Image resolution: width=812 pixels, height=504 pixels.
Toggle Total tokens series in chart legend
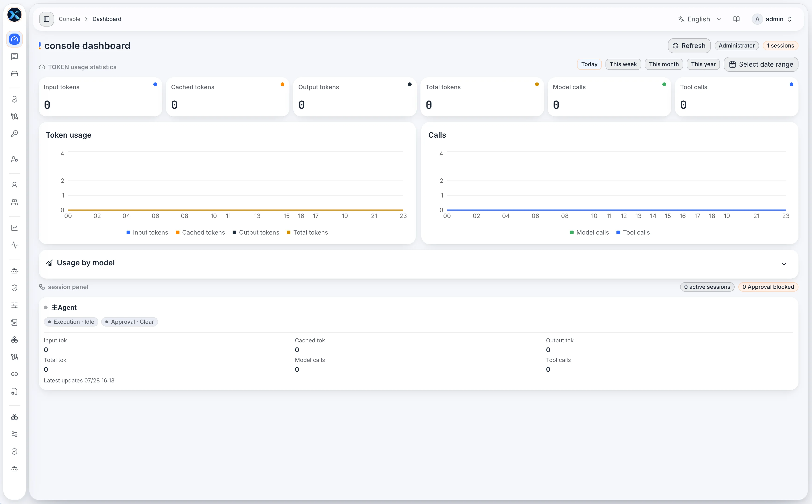coord(307,232)
